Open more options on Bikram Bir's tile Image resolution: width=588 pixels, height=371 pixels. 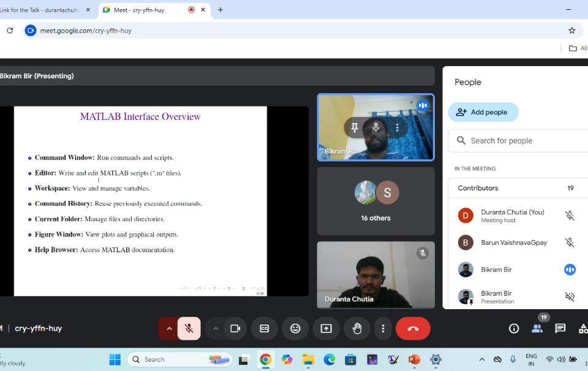(x=397, y=127)
